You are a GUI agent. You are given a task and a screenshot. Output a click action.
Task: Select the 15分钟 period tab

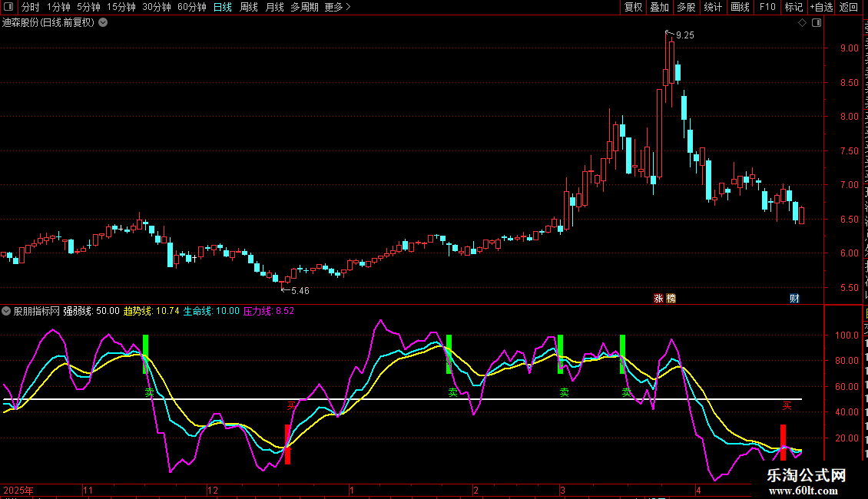pyautogui.click(x=121, y=7)
